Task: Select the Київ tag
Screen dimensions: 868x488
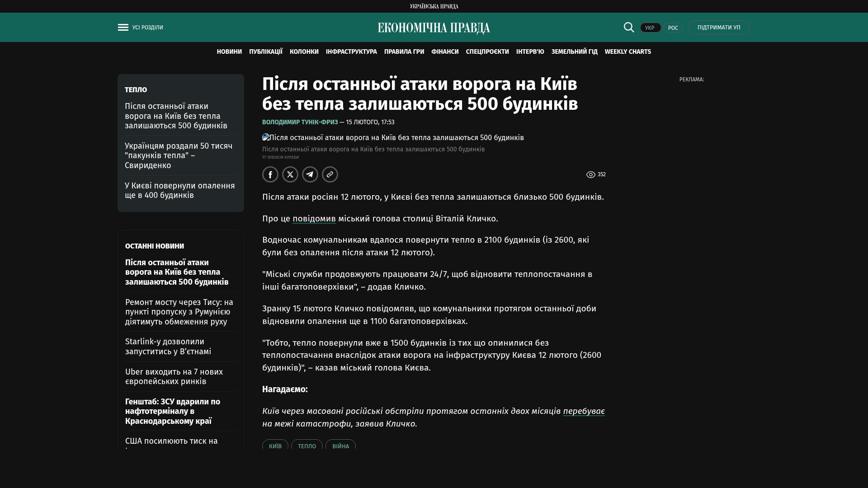Action: click(x=275, y=446)
